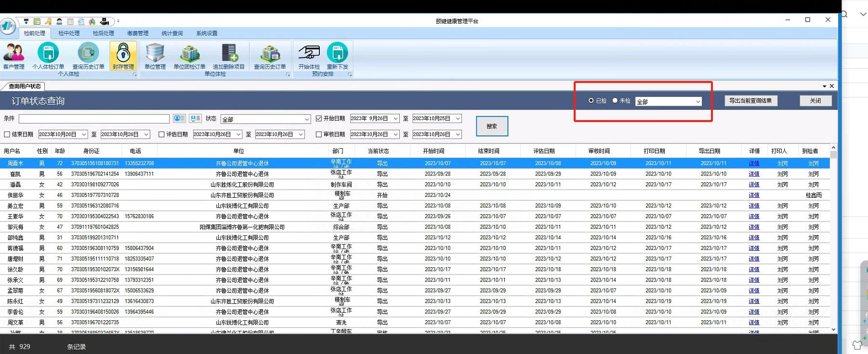868x354 pixels.
Task: Click the person avatar quick access icon
Action: coord(59,21)
